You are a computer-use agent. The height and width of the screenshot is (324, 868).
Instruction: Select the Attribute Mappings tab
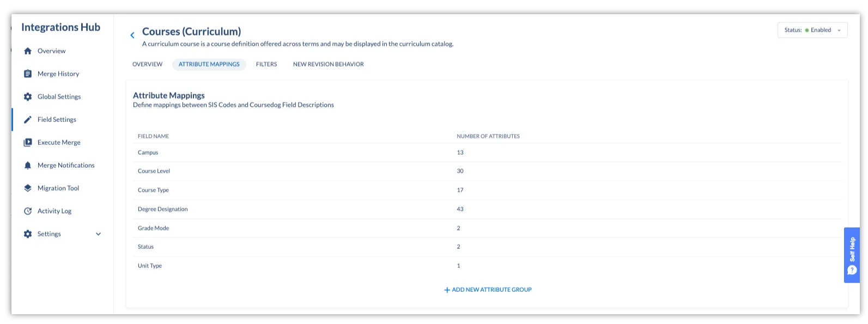209,64
